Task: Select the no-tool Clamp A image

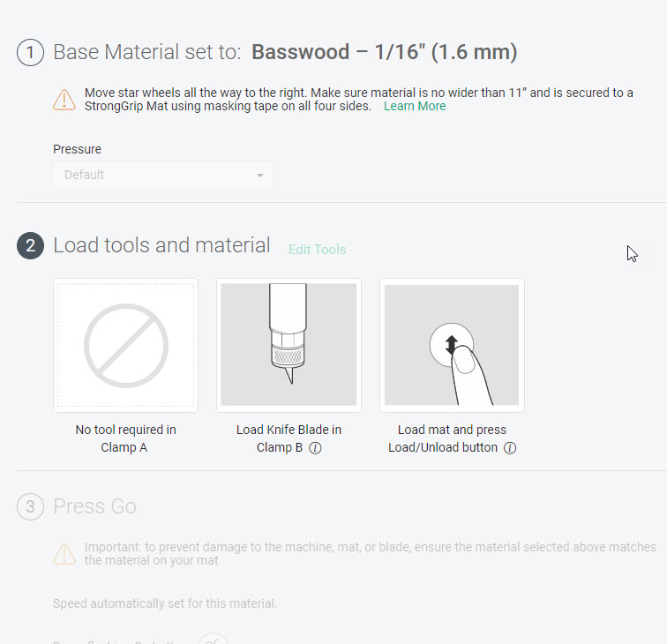Action: coord(125,345)
